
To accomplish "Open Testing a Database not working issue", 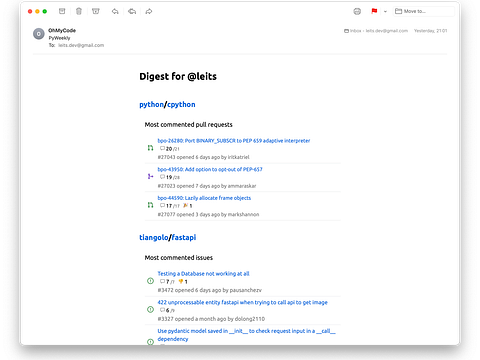I will tap(203, 274).
